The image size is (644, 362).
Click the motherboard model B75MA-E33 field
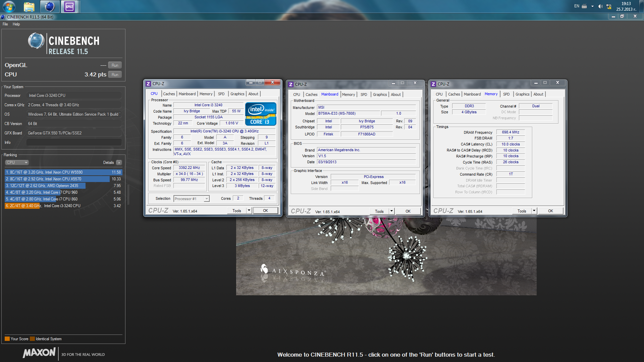coord(348,114)
